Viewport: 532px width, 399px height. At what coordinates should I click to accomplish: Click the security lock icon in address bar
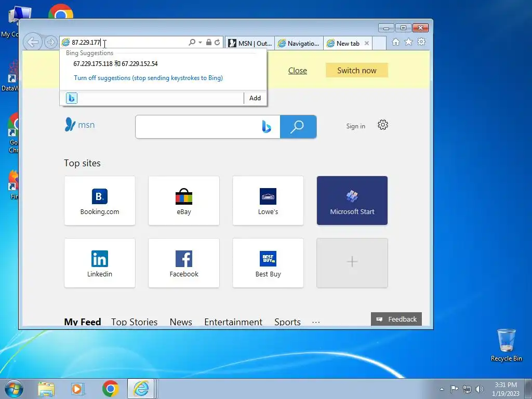tap(209, 42)
